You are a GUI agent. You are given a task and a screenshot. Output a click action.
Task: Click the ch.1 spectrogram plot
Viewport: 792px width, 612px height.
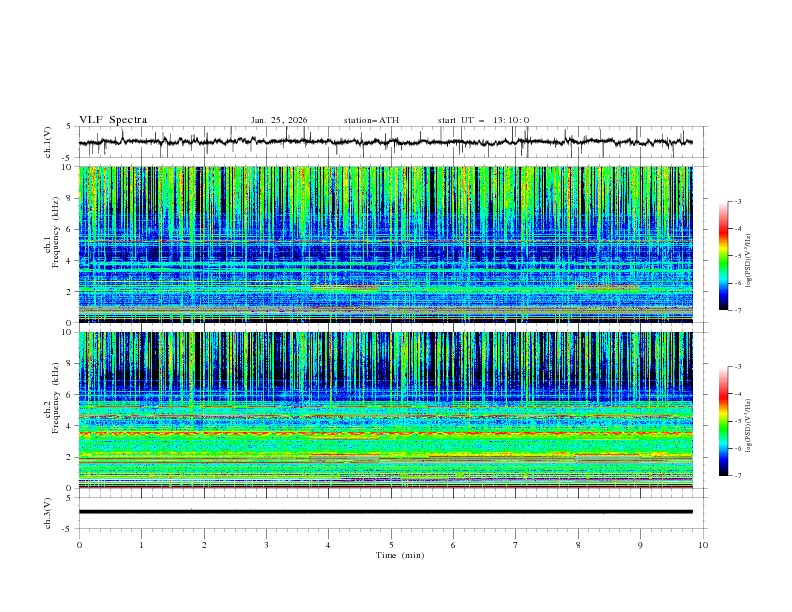(386, 244)
